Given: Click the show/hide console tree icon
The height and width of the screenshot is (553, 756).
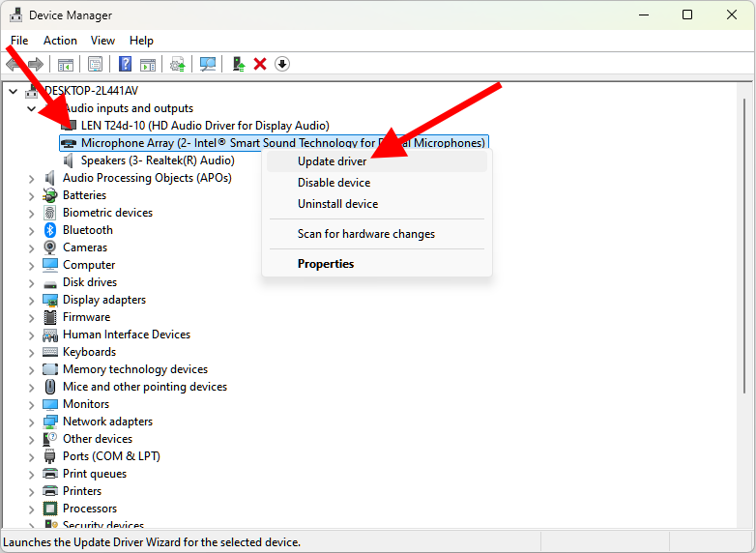Looking at the screenshot, I should (66, 64).
